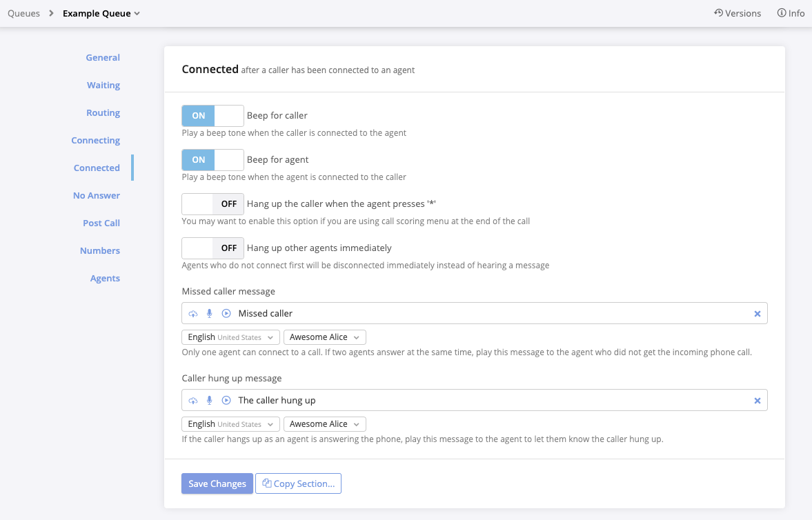Enable Hang up other agents immediately
The height and width of the screenshot is (520, 812).
click(x=212, y=248)
